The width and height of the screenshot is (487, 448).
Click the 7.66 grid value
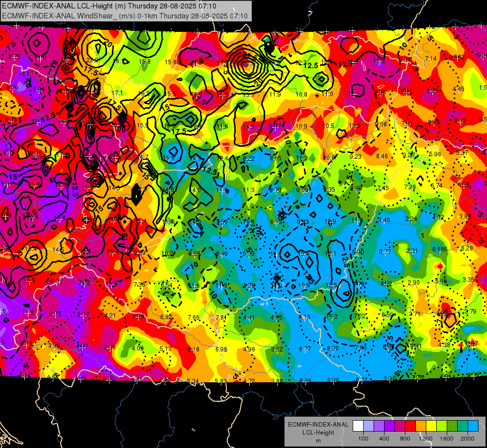click(194, 318)
